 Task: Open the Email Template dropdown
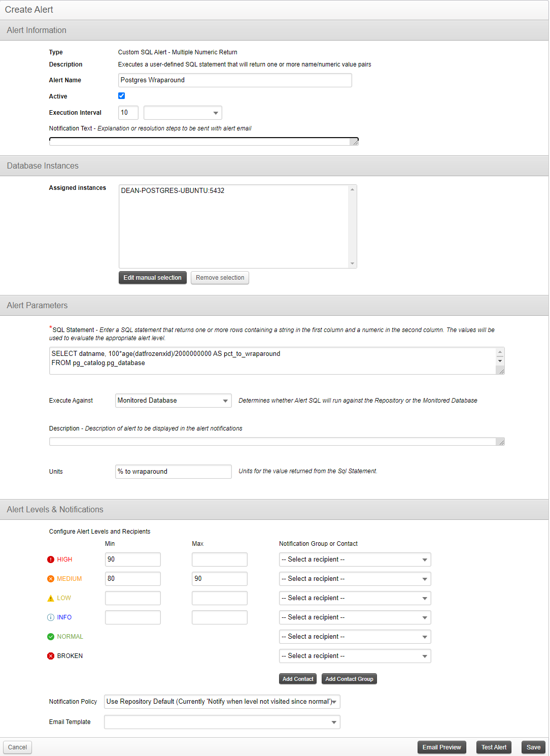pos(222,722)
